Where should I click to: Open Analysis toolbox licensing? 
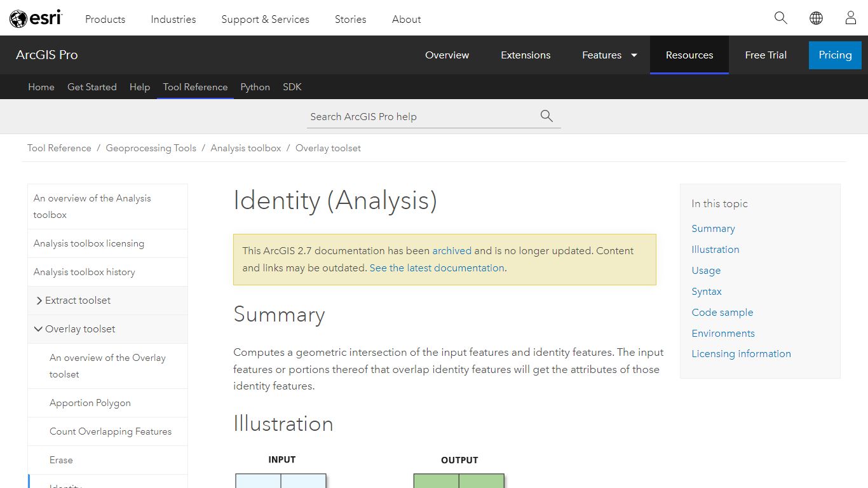(x=107, y=243)
